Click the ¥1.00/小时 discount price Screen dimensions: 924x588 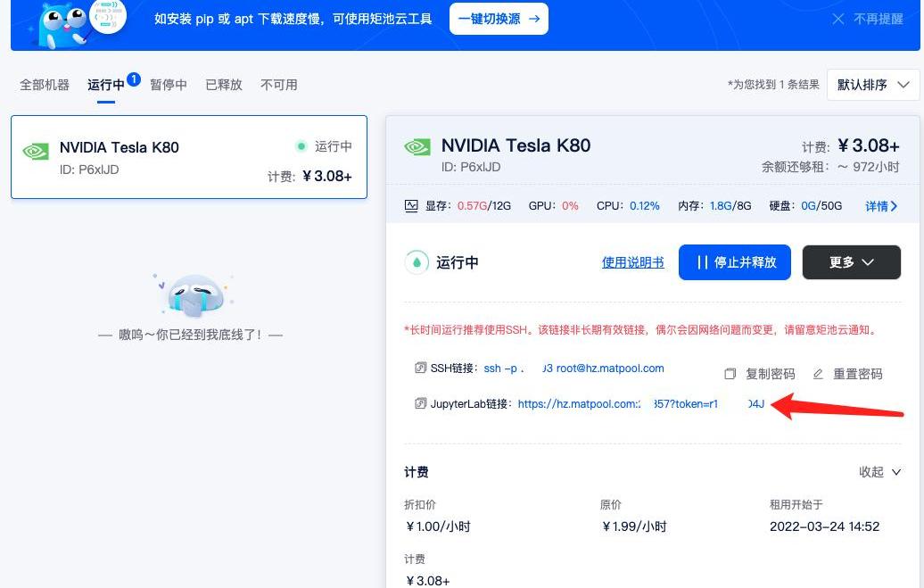(438, 526)
